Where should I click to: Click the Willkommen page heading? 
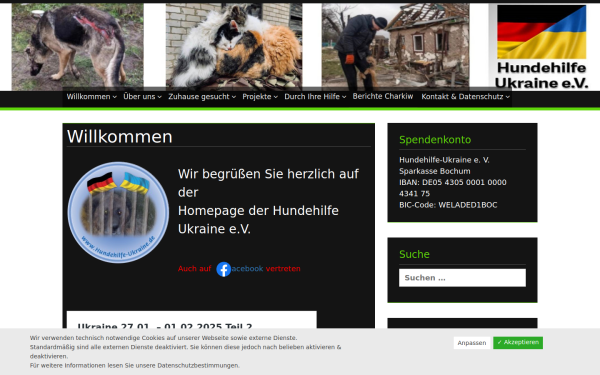[x=120, y=137]
